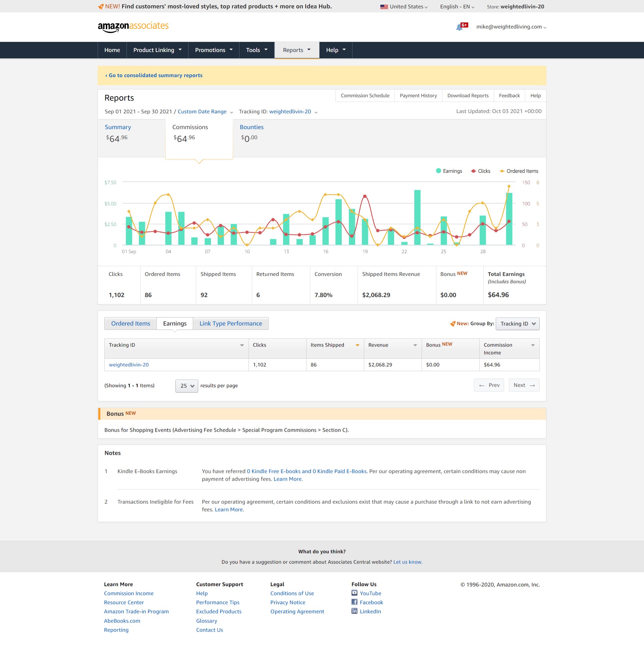Click the Next pagination button
The width and height of the screenshot is (644, 648).
(x=524, y=385)
